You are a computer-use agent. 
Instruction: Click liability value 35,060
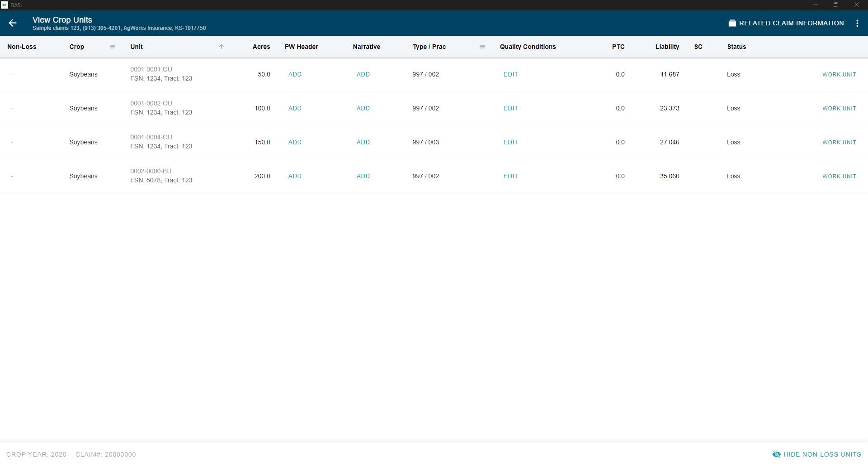670,176
